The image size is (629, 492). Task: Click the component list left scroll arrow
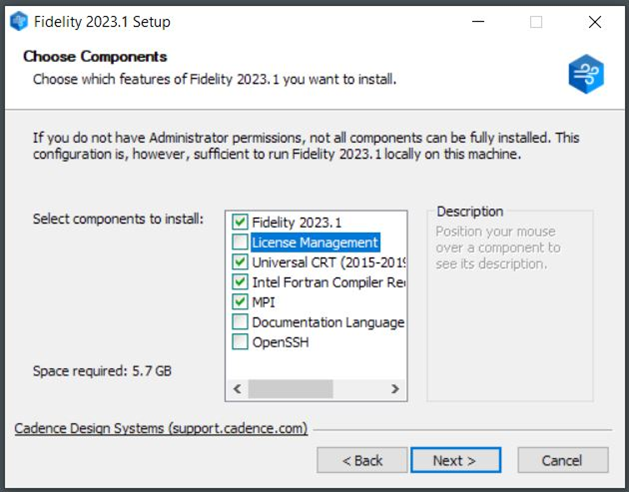coord(237,389)
